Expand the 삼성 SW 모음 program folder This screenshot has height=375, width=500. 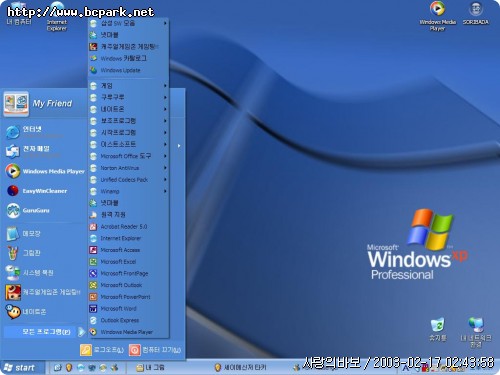pos(128,23)
